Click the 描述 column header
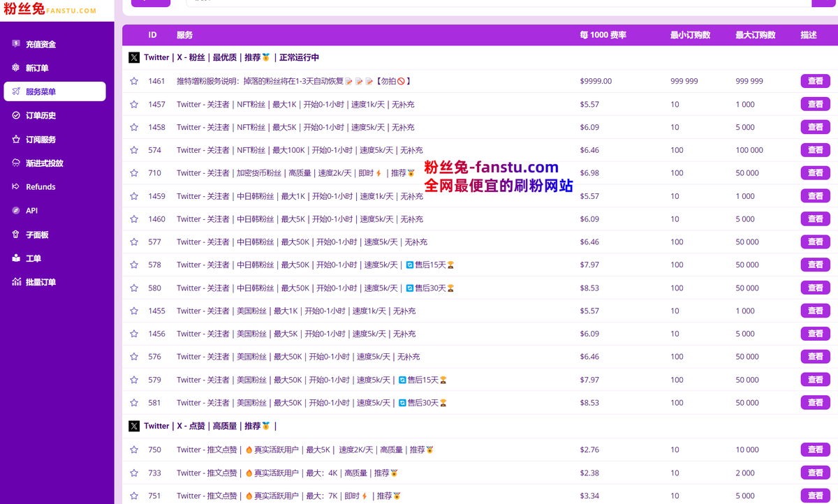 (809, 35)
